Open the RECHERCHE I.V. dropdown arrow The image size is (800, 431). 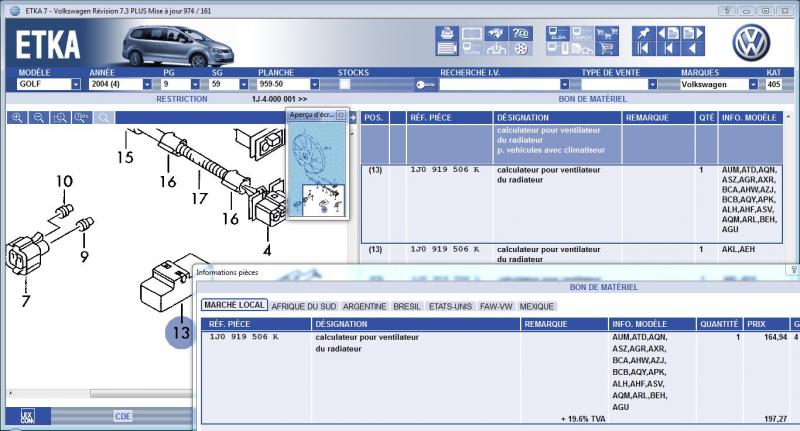click(x=565, y=84)
